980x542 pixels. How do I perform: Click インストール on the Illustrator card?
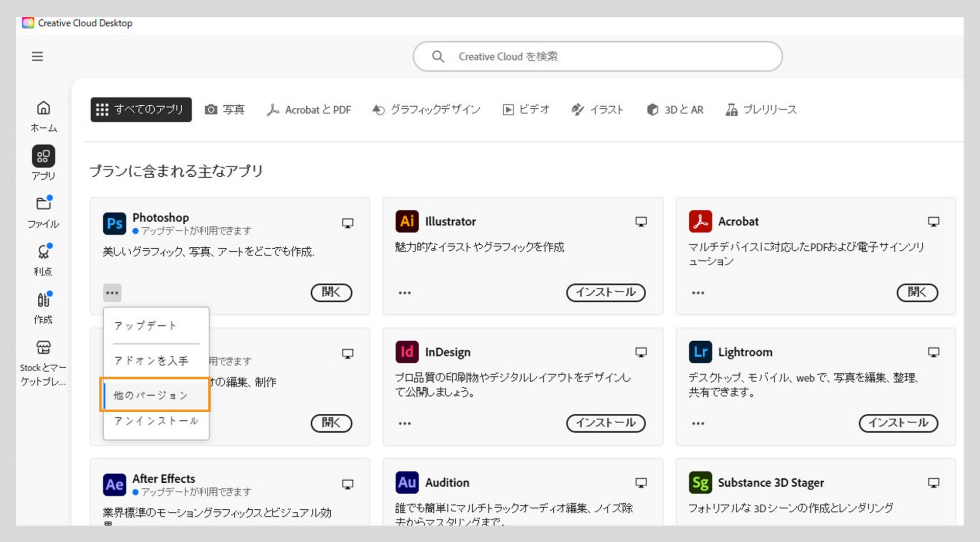click(x=606, y=292)
